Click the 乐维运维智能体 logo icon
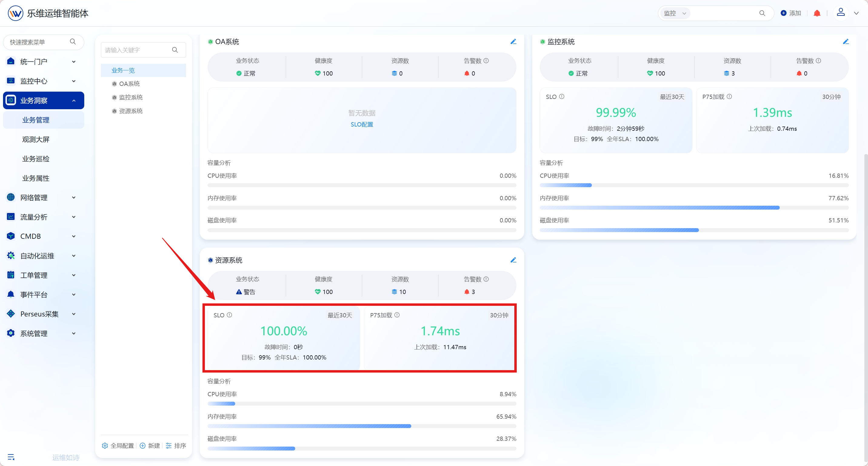This screenshot has width=868, height=466. tap(15, 13)
